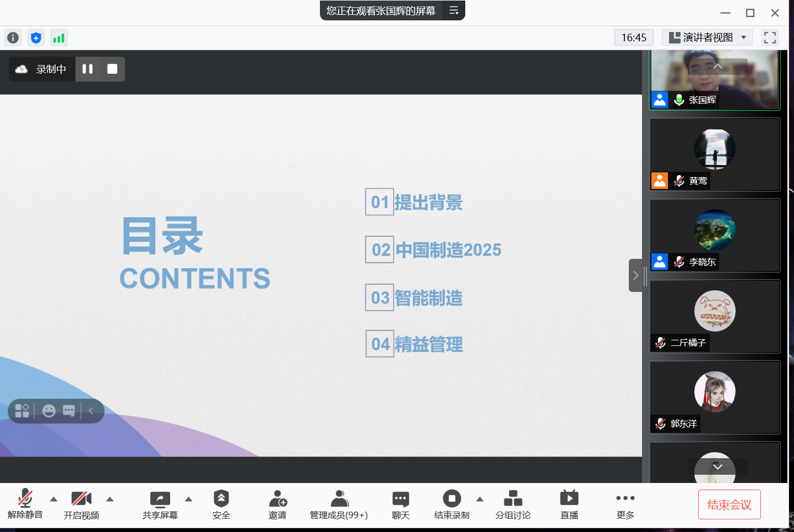794x532 pixels.
Task: Select 郭东洋's participant tile
Action: coord(715,397)
